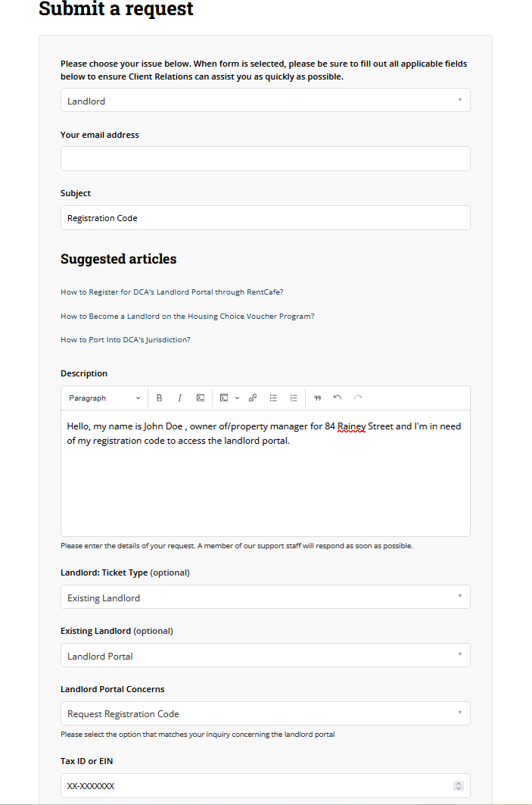Toggle bold formatting in the description editor
532x805 pixels.
(160, 398)
